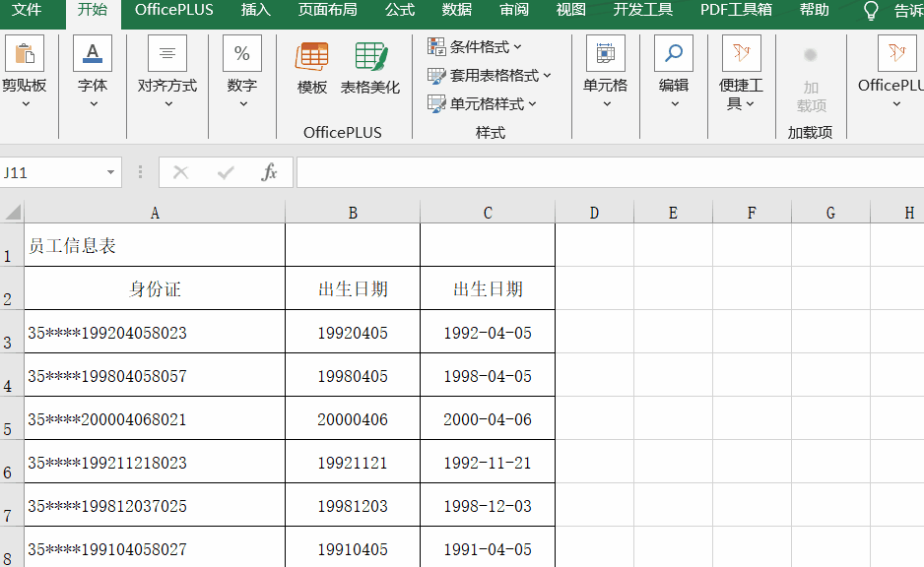Click the formula bar input field
The width and height of the screenshot is (924, 567).
[x=610, y=172]
